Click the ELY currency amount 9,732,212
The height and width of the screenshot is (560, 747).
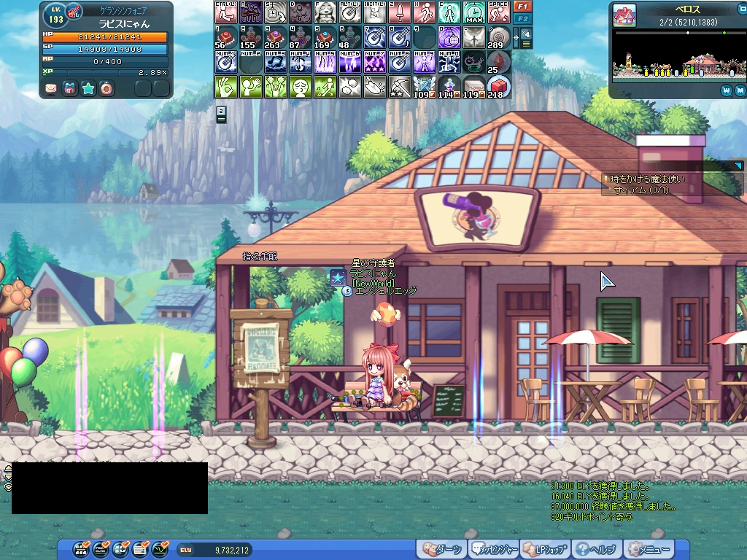point(231,551)
